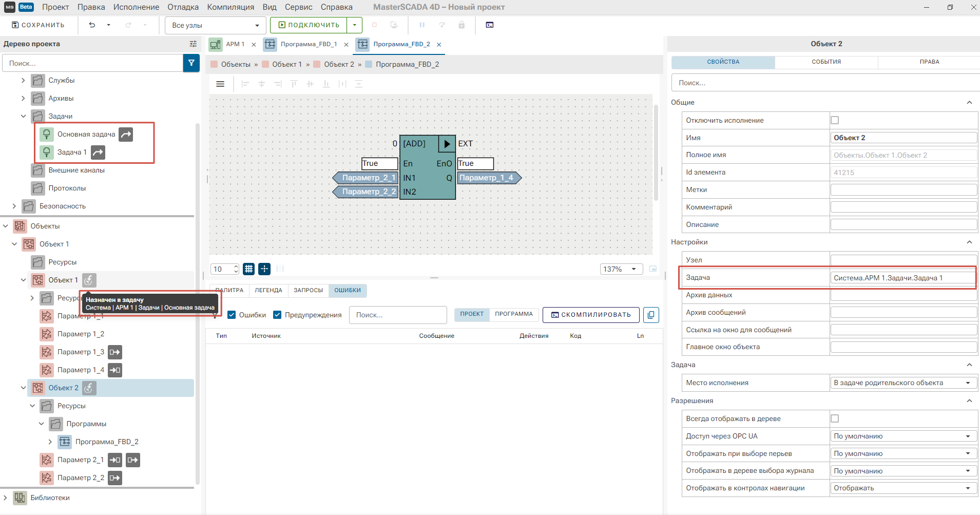
Task: Collapse the Разрешения properties section
Action: 969,401
